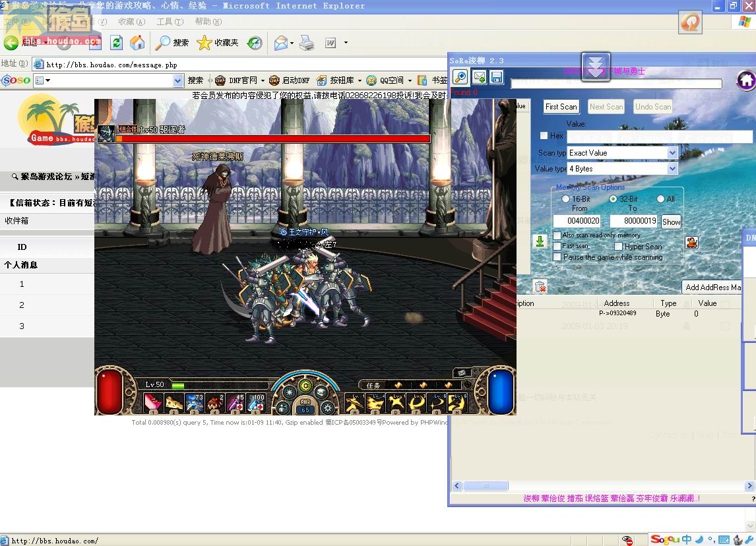Click the double down-arrow button atop SoRa
The width and height of the screenshot is (756, 546).
point(596,67)
